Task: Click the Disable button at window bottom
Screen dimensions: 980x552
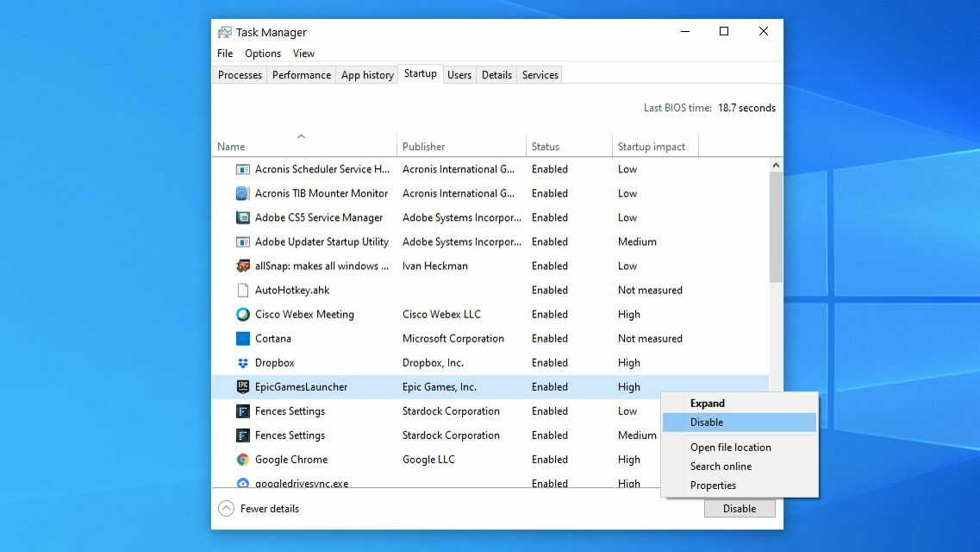Action: (x=740, y=509)
